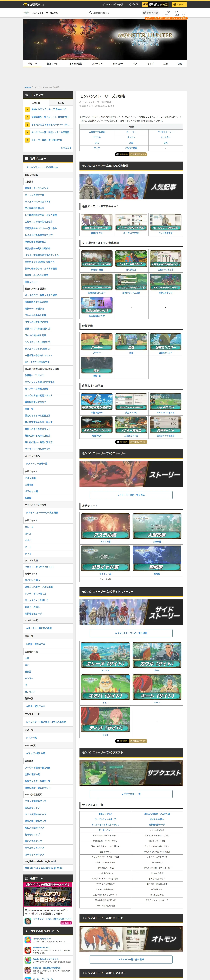The height and width of the screenshot is (980, 210).
Task: Click the 事前登録くじ pink button
Action: click(66, 923)
